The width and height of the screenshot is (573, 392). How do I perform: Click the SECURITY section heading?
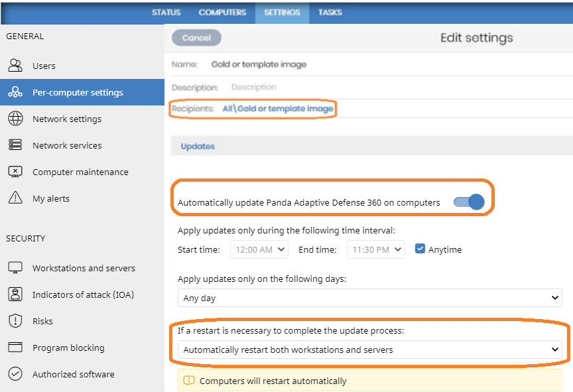click(26, 238)
